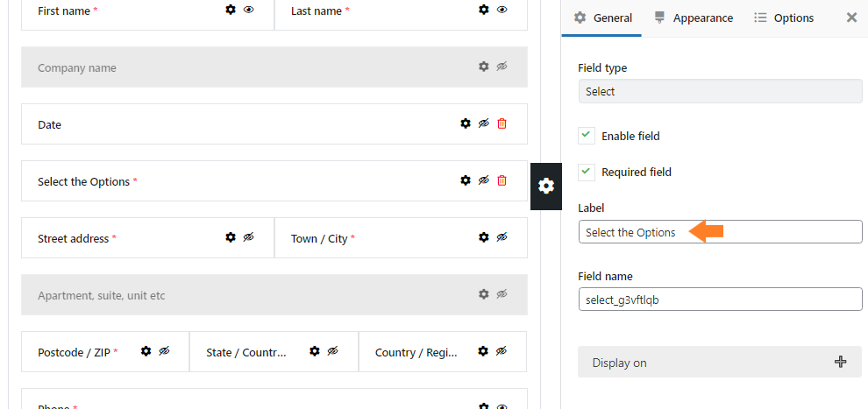Open settings gear for Street address field
This screenshot has height=409, width=868.
click(x=231, y=237)
